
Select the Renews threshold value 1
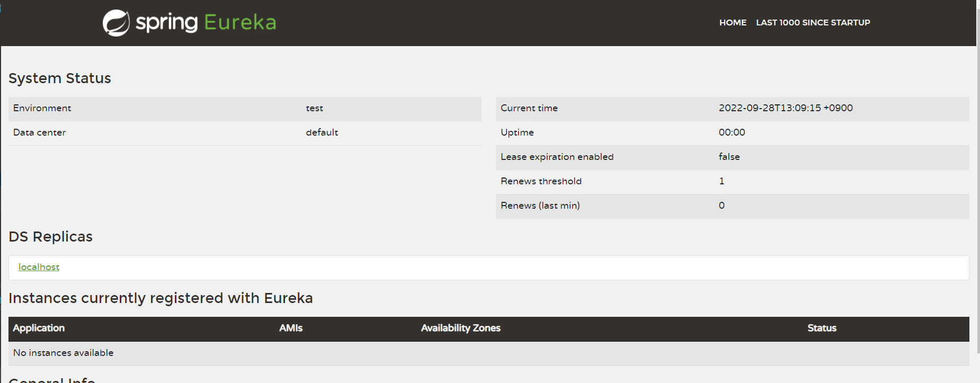coord(721,181)
